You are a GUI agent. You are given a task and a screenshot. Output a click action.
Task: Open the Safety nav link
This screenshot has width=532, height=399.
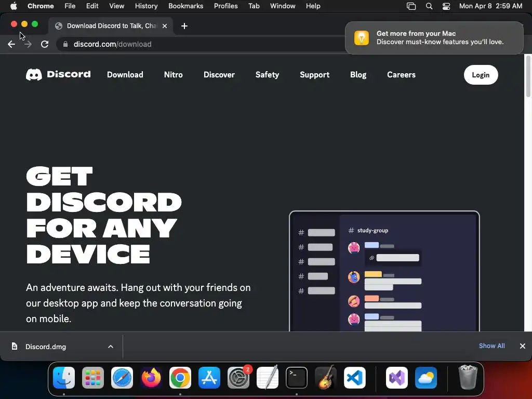pyautogui.click(x=267, y=75)
